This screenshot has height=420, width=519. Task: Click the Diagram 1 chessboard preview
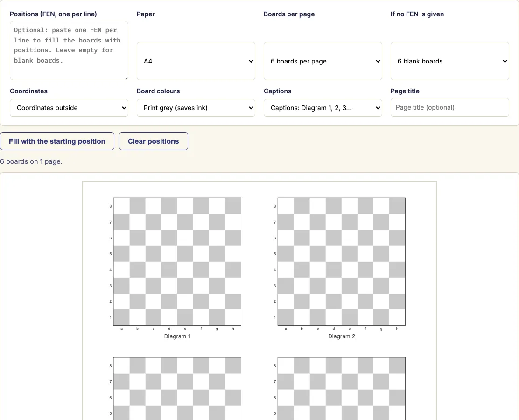[x=177, y=262]
